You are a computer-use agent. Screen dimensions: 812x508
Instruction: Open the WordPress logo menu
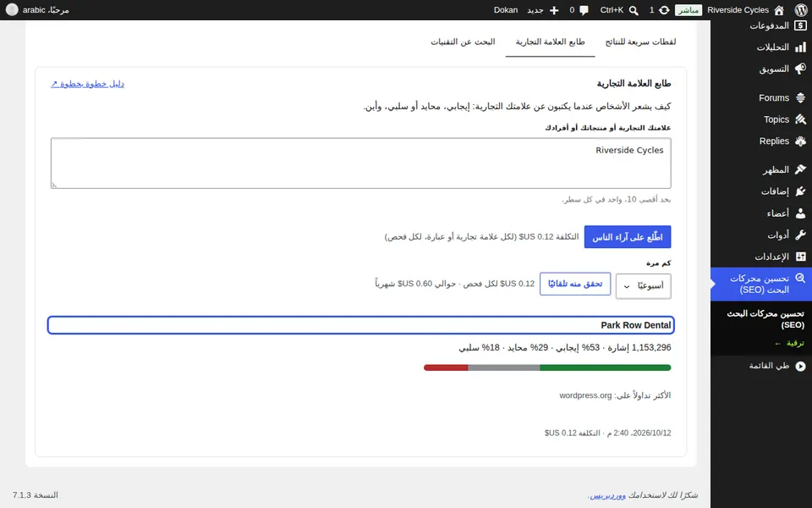click(x=800, y=10)
